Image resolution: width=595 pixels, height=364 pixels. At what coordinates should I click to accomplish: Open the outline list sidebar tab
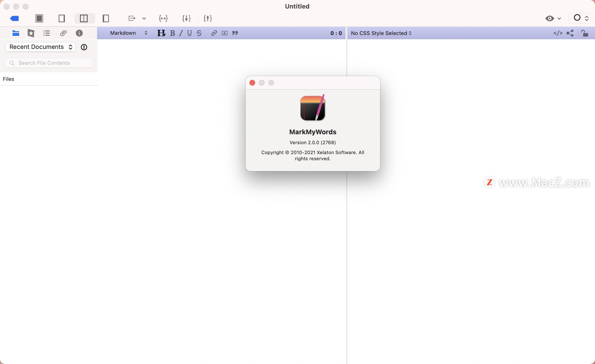pos(47,33)
